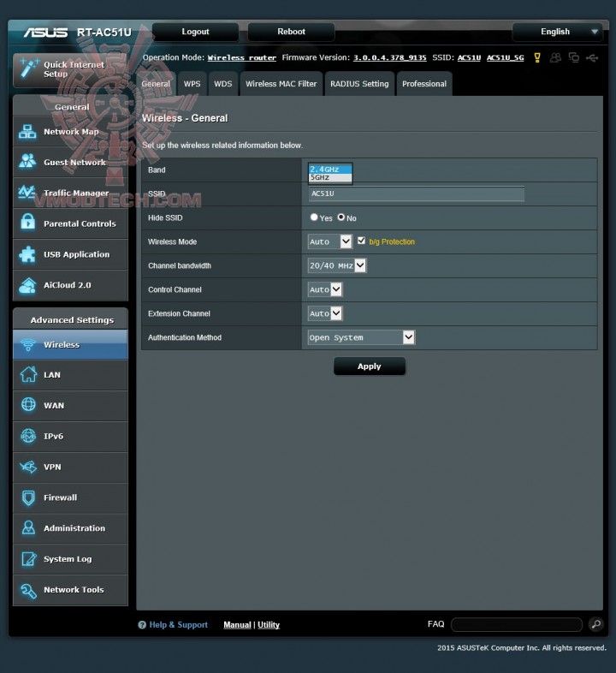Image resolution: width=616 pixels, height=673 pixels.
Task: Switch to the RADIUS Setting tab
Action: (x=359, y=84)
